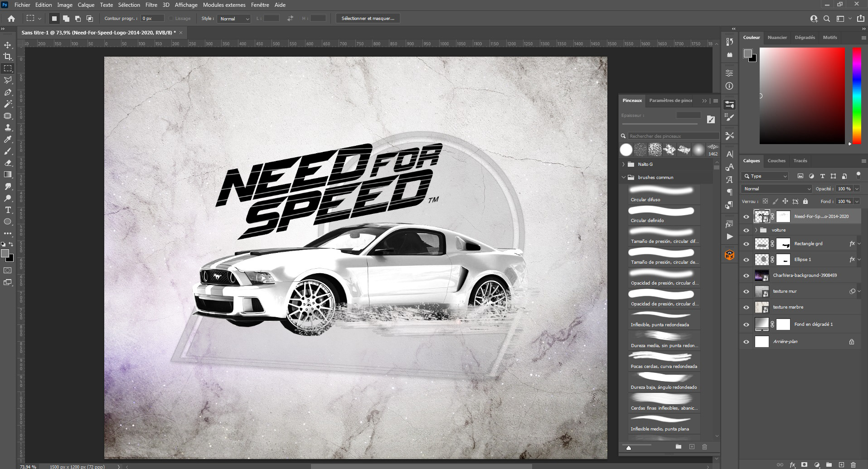Create new adjustment layer icon
Viewport: 868px width, 469px height.
pyautogui.click(x=817, y=464)
